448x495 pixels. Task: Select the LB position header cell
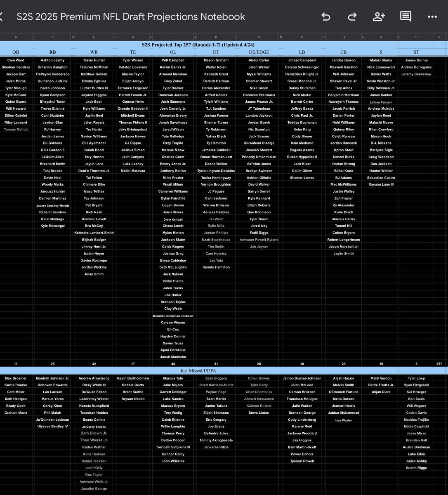[302, 52]
